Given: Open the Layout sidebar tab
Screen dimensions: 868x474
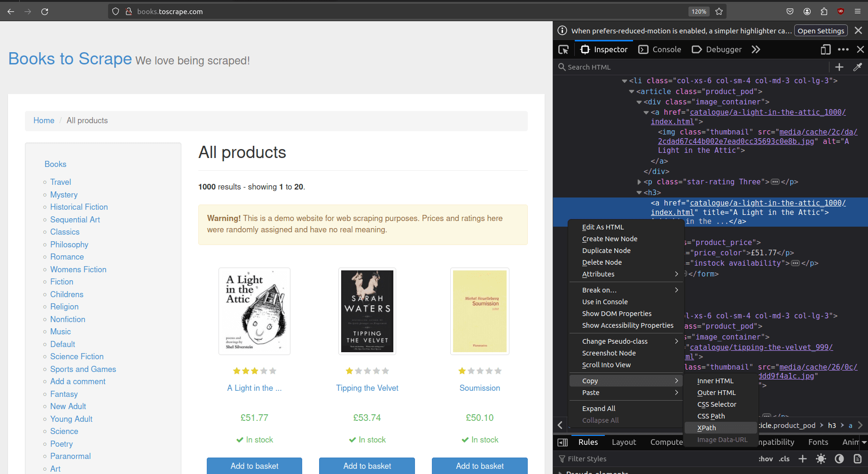Looking at the screenshot, I should pyautogui.click(x=624, y=442).
